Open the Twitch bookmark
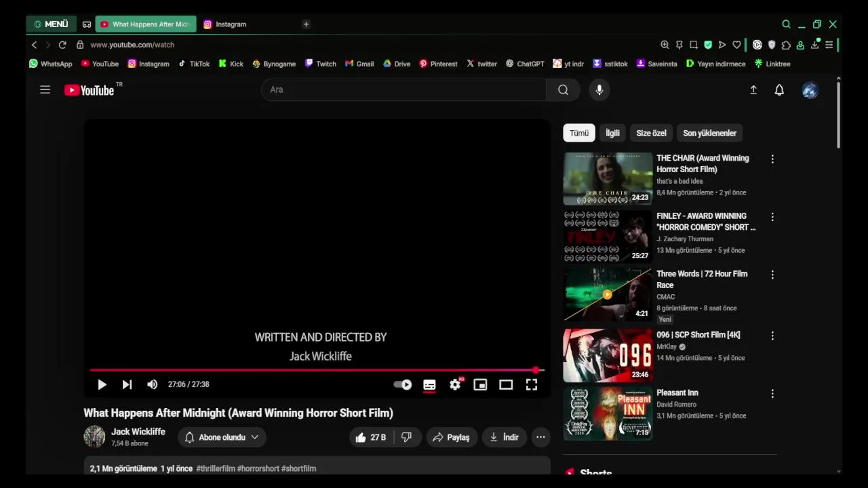 pyautogui.click(x=320, y=64)
